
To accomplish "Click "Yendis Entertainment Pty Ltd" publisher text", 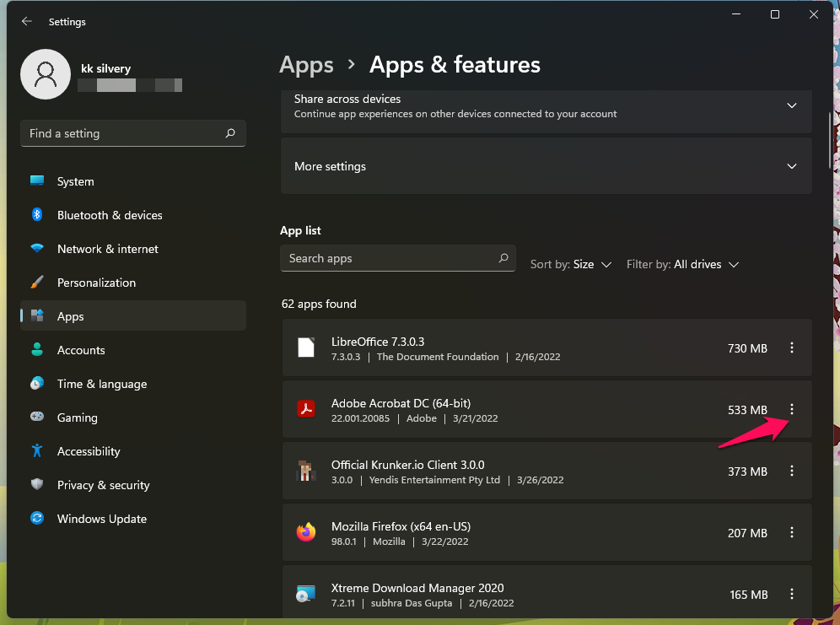I will (x=434, y=480).
